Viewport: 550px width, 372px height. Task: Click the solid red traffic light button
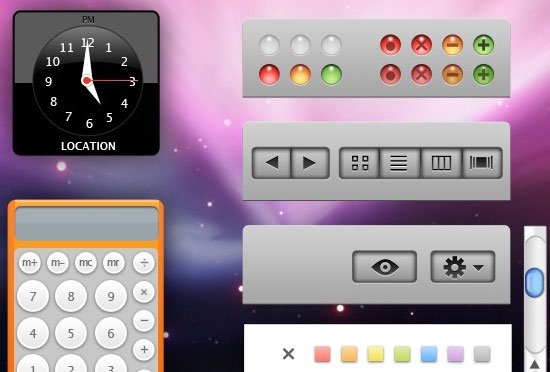click(269, 75)
